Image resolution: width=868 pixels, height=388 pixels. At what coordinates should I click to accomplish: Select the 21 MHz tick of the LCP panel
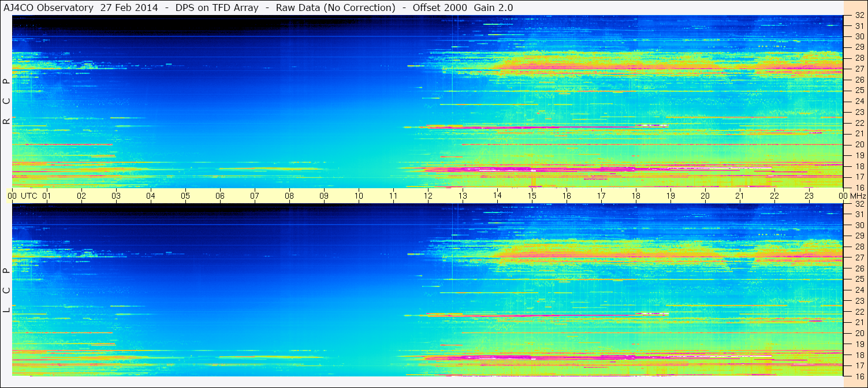(859, 322)
